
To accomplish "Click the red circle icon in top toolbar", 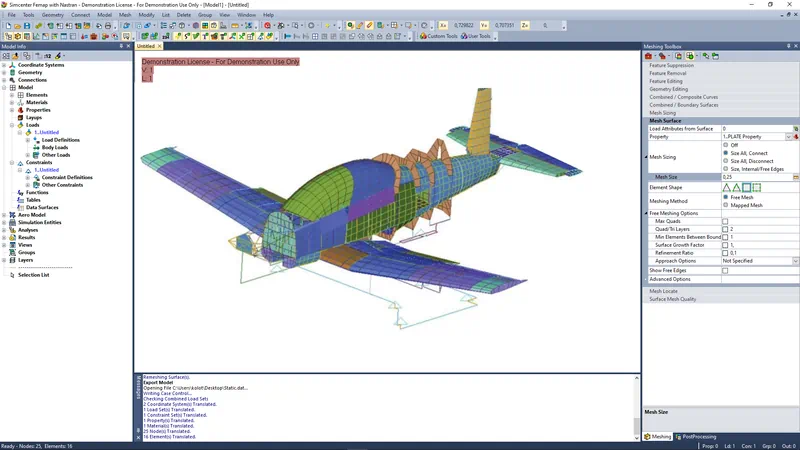I will point(267,26).
